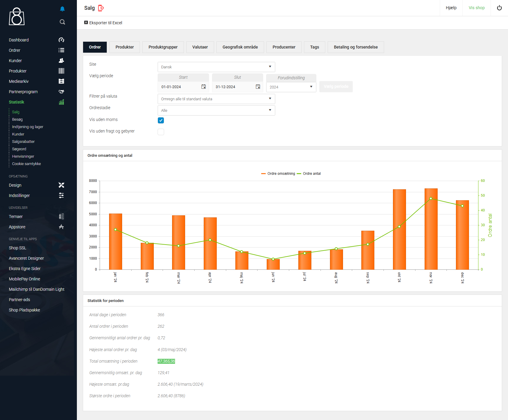Toggle Ordre omsætning orange legend swatch

click(263, 174)
